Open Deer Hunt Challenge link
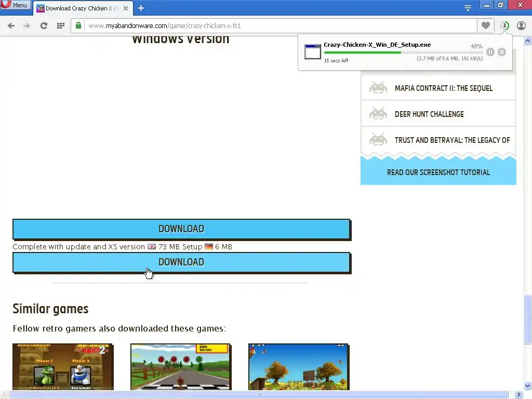 429,114
